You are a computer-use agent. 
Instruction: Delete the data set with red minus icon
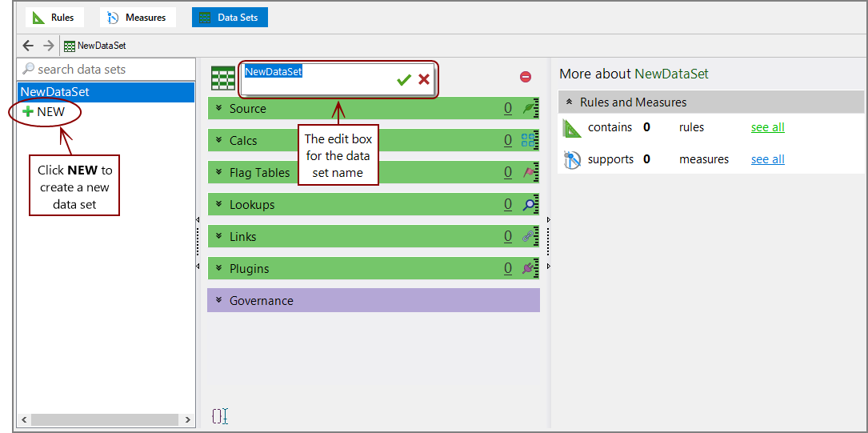tap(526, 77)
